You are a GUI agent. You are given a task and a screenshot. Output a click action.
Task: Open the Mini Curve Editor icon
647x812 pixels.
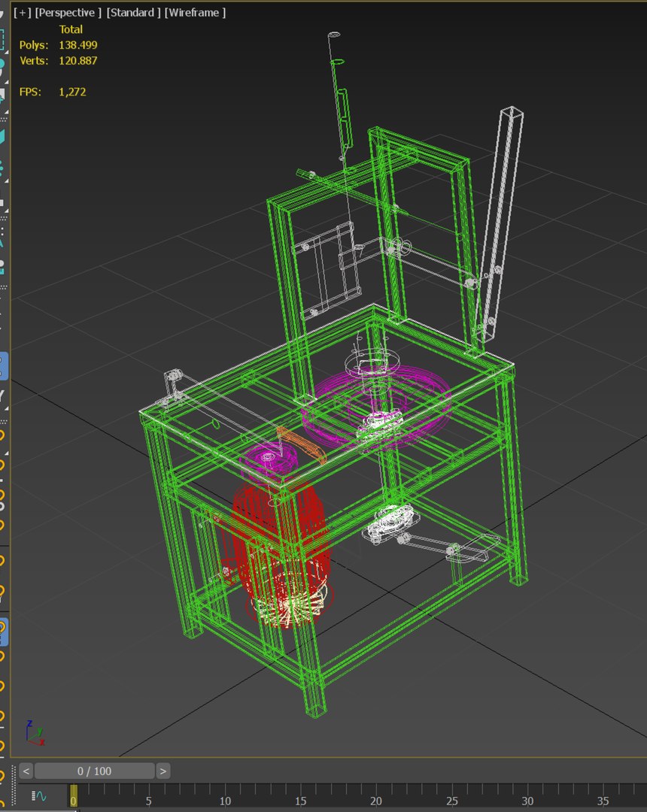click(39, 796)
